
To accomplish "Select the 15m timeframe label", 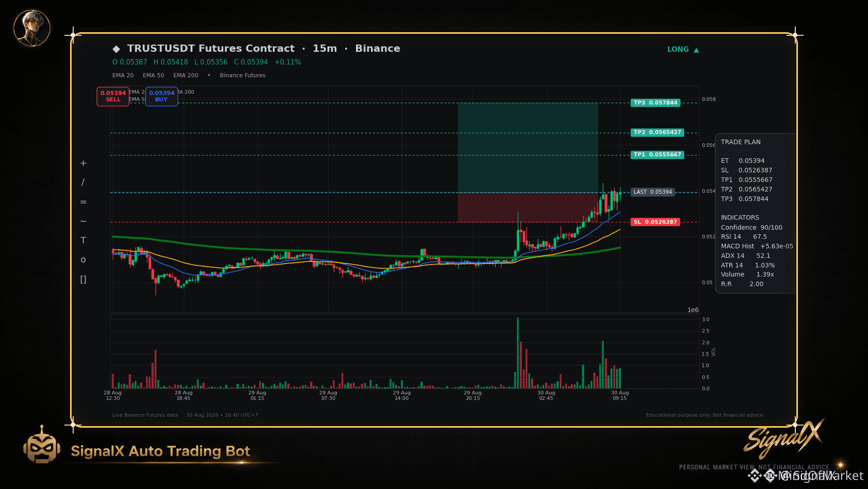I will click(x=325, y=48).
